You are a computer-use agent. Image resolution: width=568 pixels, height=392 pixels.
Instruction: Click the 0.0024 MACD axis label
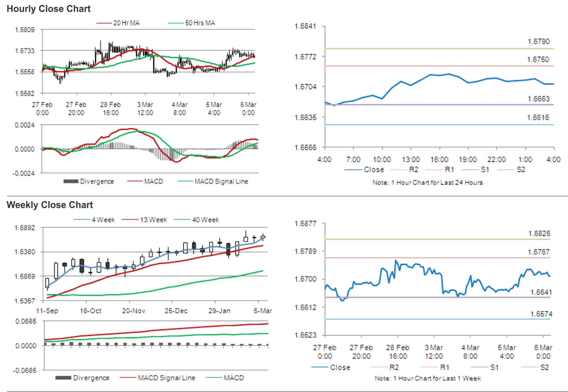(x=25, y=125)
